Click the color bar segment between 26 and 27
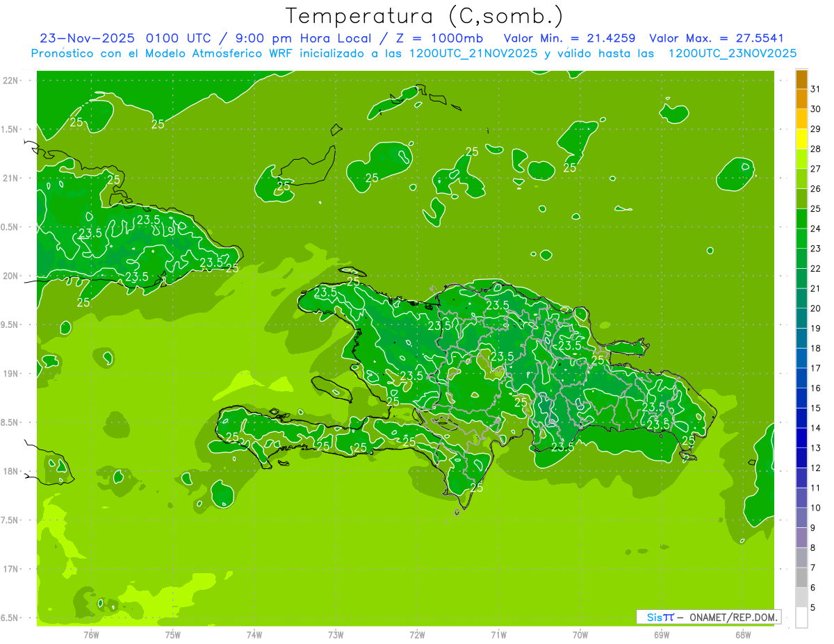 pyautogui.click(x=801, y=179)
